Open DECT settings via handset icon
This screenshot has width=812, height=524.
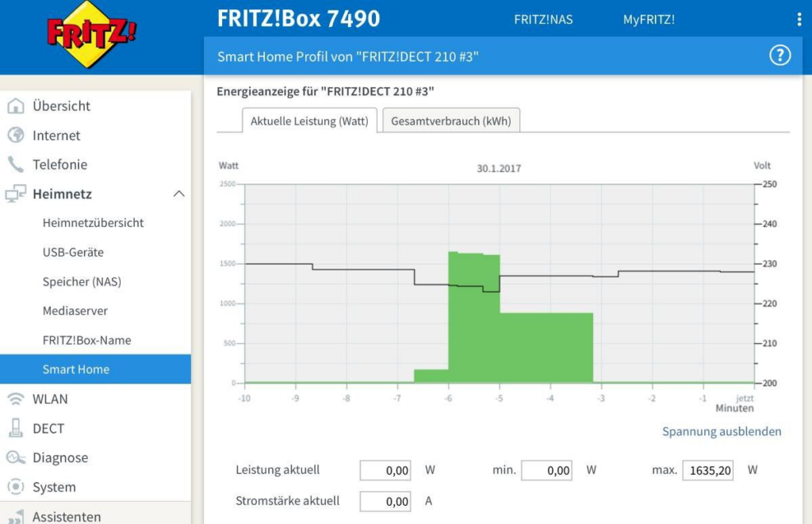(15, 428)
